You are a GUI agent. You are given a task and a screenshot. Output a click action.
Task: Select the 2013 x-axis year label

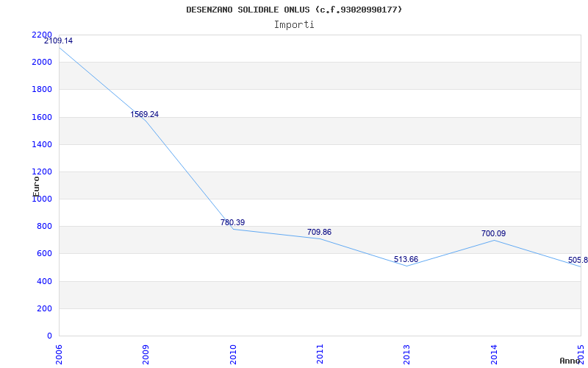pyautogui.click(x=407, y=355)
